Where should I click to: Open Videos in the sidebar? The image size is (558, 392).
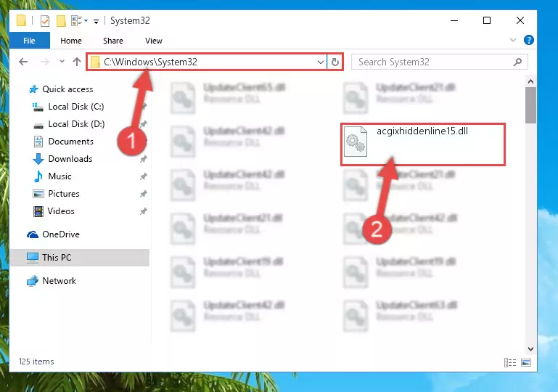pyautogui.click(x=61, y=211)
